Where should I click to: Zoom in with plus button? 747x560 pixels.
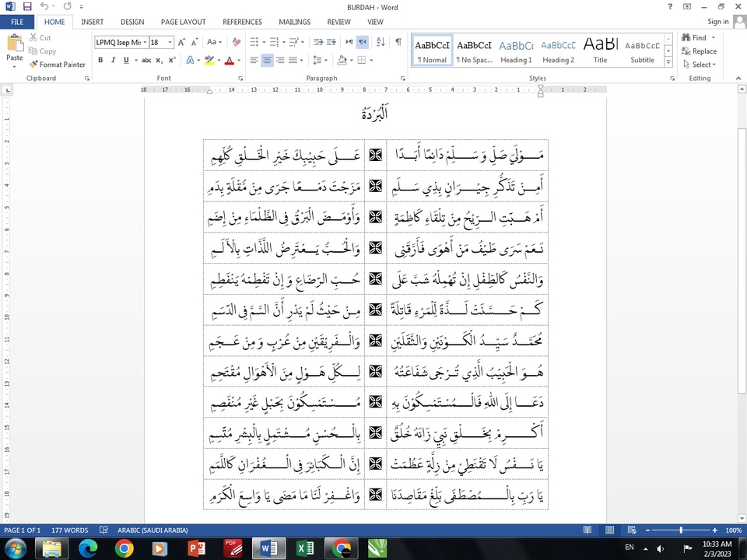[x=714, y=530]
